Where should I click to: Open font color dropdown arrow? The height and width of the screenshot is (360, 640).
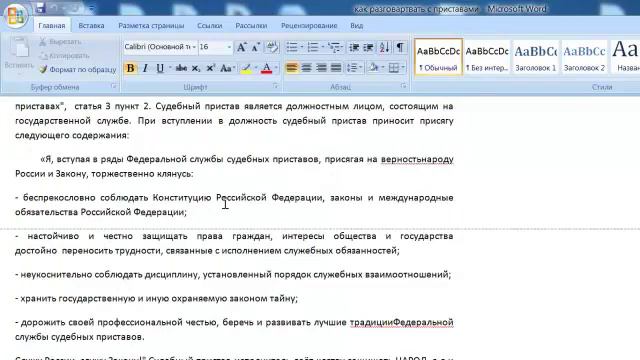276,68
